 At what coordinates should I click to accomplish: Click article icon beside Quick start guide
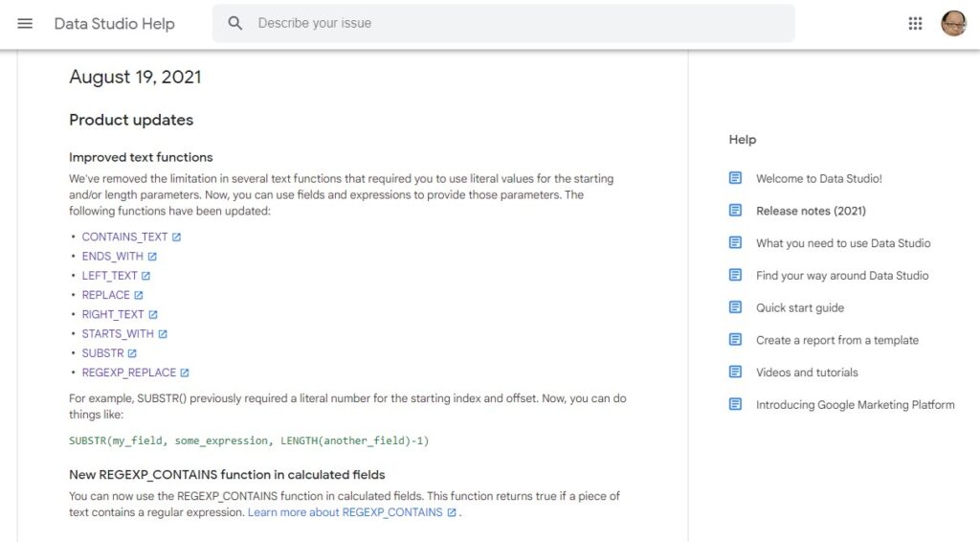click(736, 307)
